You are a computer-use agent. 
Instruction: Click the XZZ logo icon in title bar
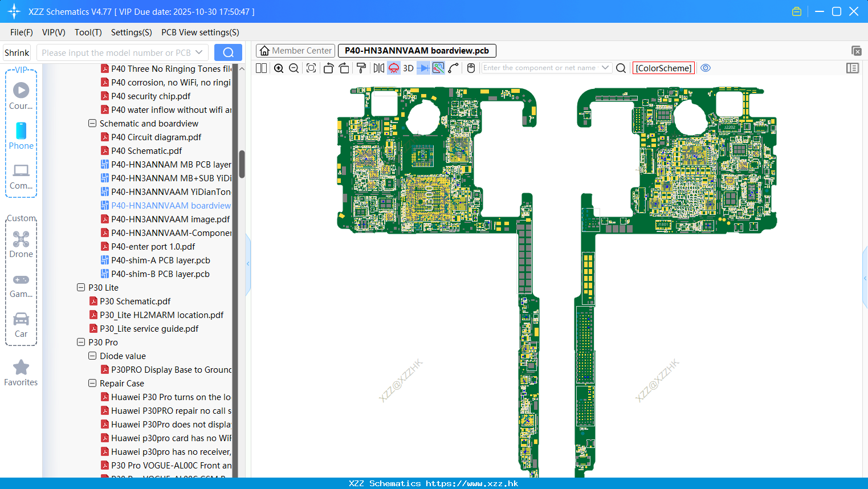tap(14, 11)
